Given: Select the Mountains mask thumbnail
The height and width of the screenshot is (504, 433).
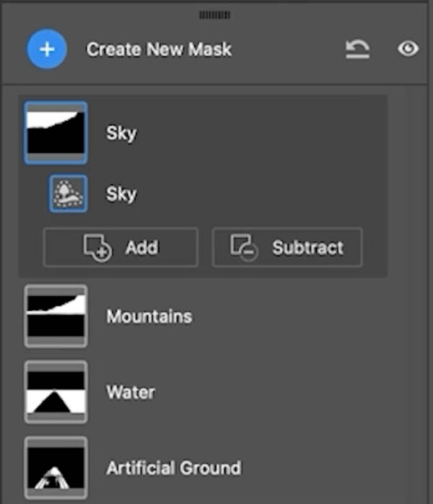Looking at the screenshot, I should coord(56,316).
